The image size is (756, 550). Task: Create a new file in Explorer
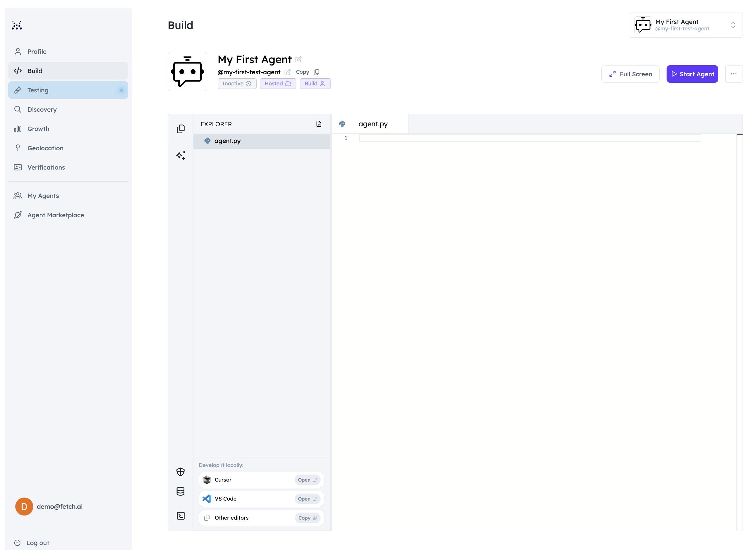point(319,124)
